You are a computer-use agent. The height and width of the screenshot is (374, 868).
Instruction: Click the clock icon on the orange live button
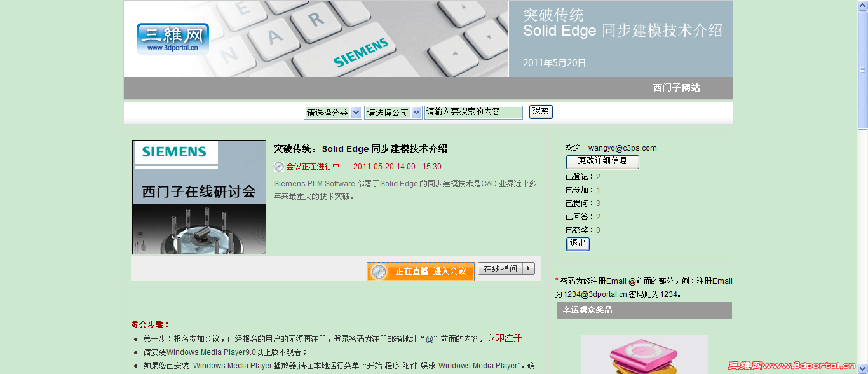click(379, 272)
